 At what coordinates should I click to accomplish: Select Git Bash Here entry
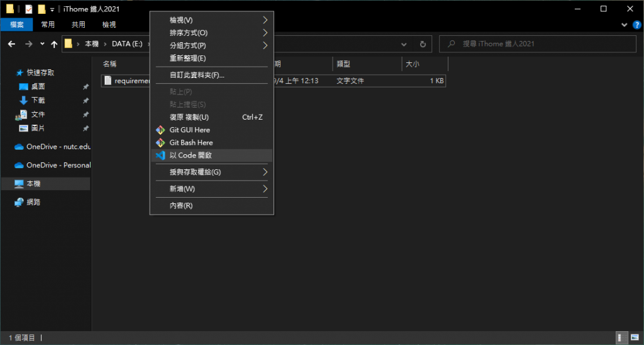point(211,143)
